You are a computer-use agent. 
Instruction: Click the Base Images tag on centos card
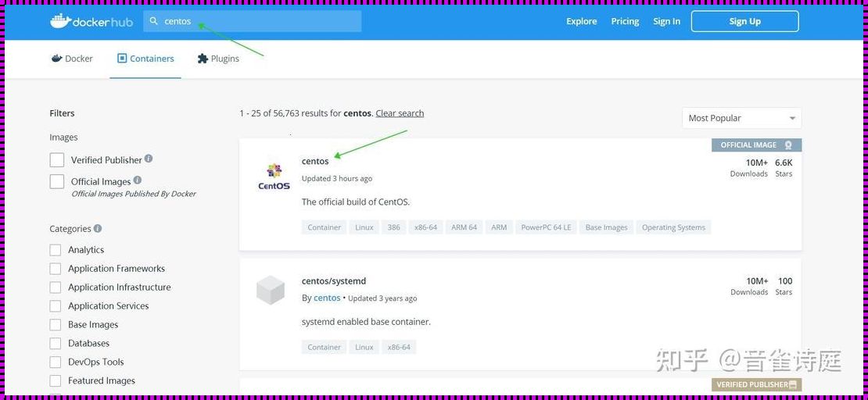(606, 227)
